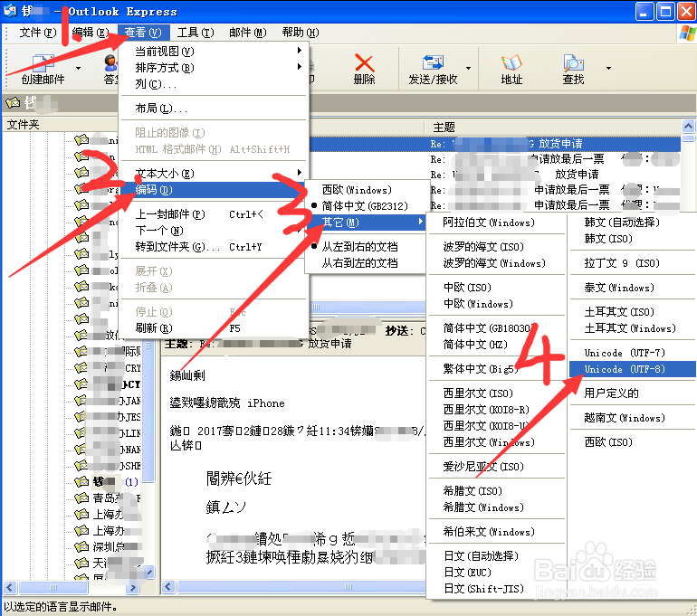The width and height of the screenshot is (697, 616).
Task: Open dropdown arrow next to 发送/接收
Action: 469,69
